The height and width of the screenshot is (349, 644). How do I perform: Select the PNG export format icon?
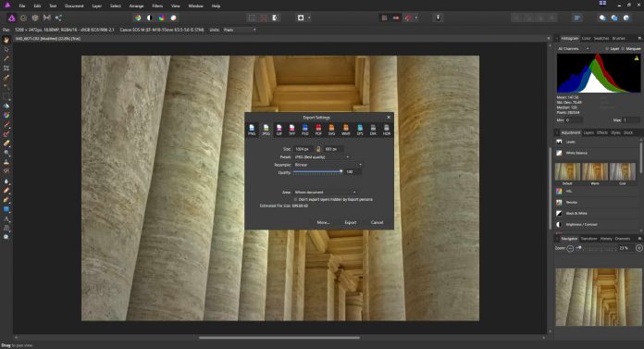pos(252,130)
